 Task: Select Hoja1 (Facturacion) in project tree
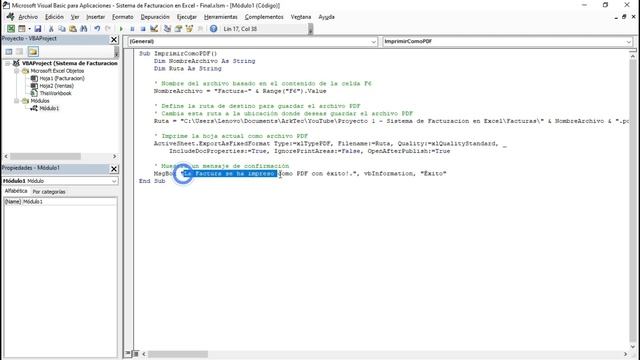point(62,78)
